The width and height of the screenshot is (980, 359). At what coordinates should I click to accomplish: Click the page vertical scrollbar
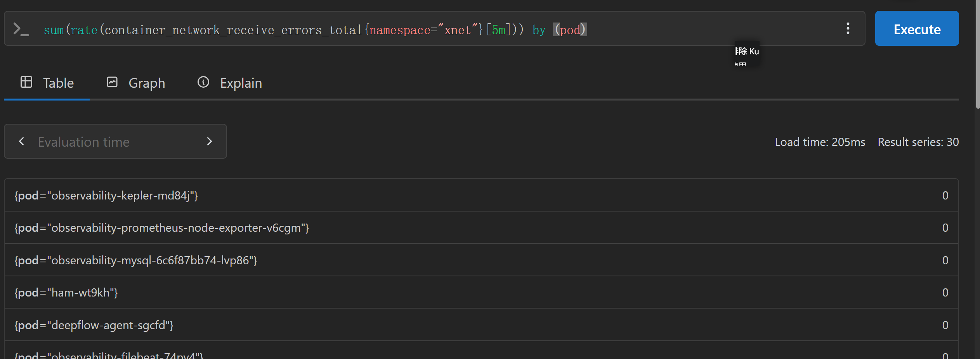977,54
